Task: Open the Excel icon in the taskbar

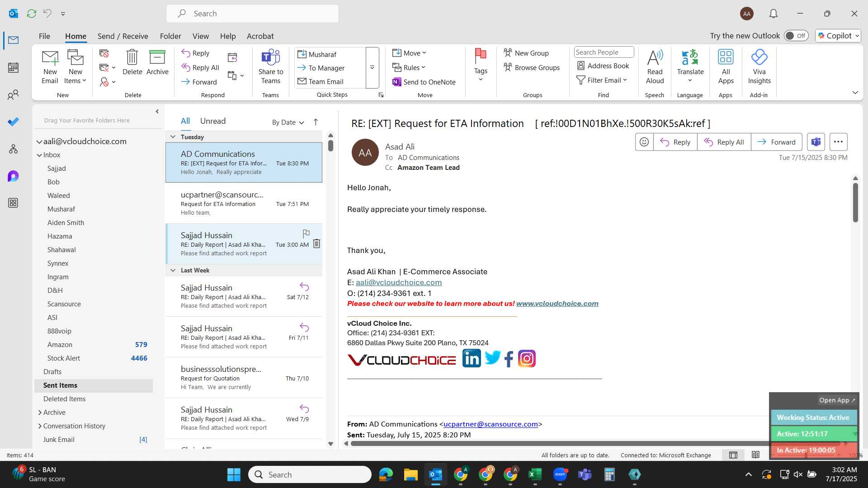Action: pyautogui.click(x=535, y=474)
